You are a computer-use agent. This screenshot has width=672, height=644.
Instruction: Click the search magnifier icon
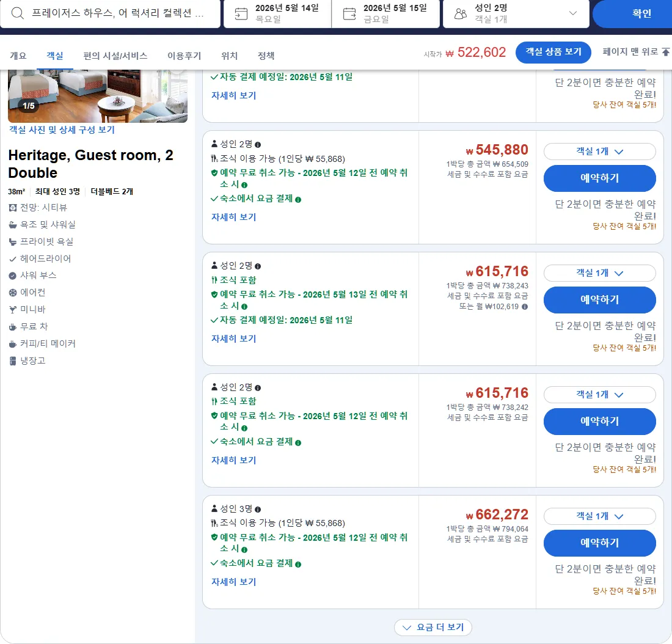(18, 13)
